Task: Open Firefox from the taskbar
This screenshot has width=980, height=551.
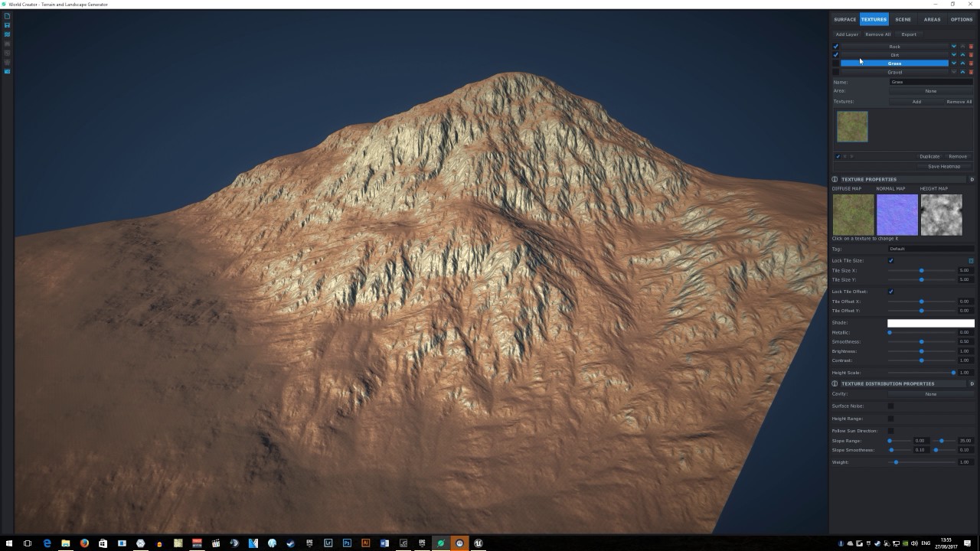Action: [x=84, y=543]
